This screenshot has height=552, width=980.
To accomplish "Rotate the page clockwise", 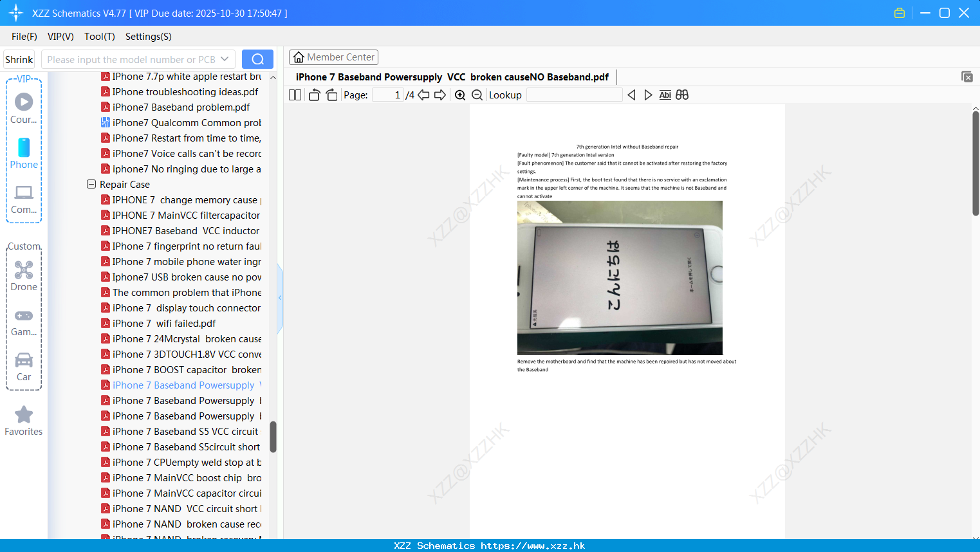I will click(331, 95).
